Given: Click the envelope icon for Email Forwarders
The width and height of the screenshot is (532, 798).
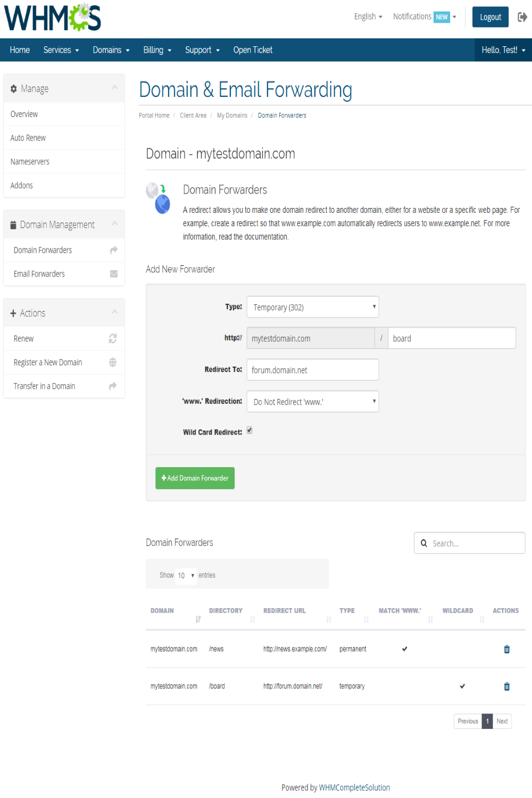Looking at the screenshot, I should (113, 274).
